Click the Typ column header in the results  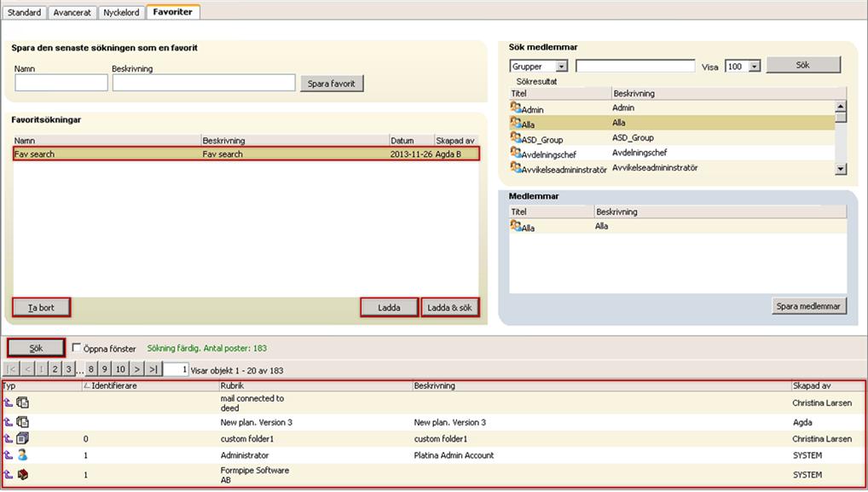click(9, 385)
